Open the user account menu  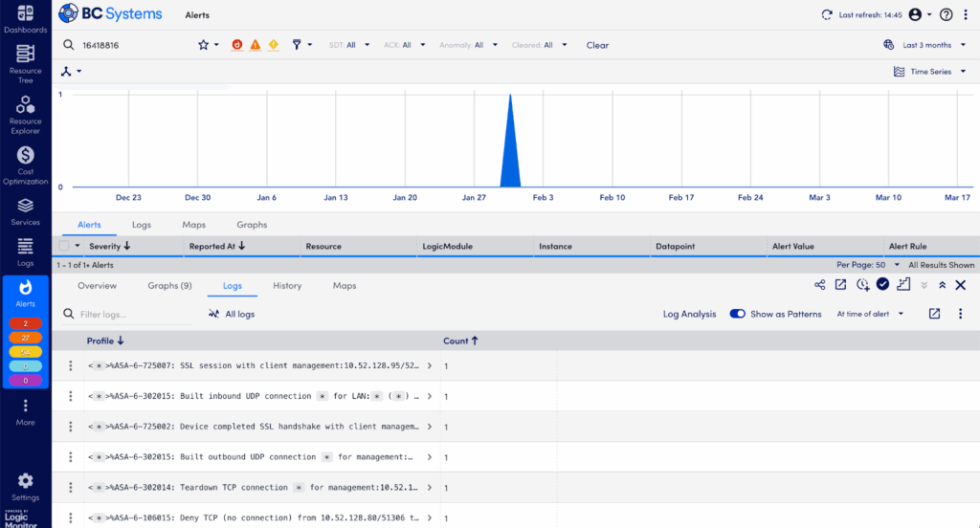pyautogui.click(x=920, y=14)
